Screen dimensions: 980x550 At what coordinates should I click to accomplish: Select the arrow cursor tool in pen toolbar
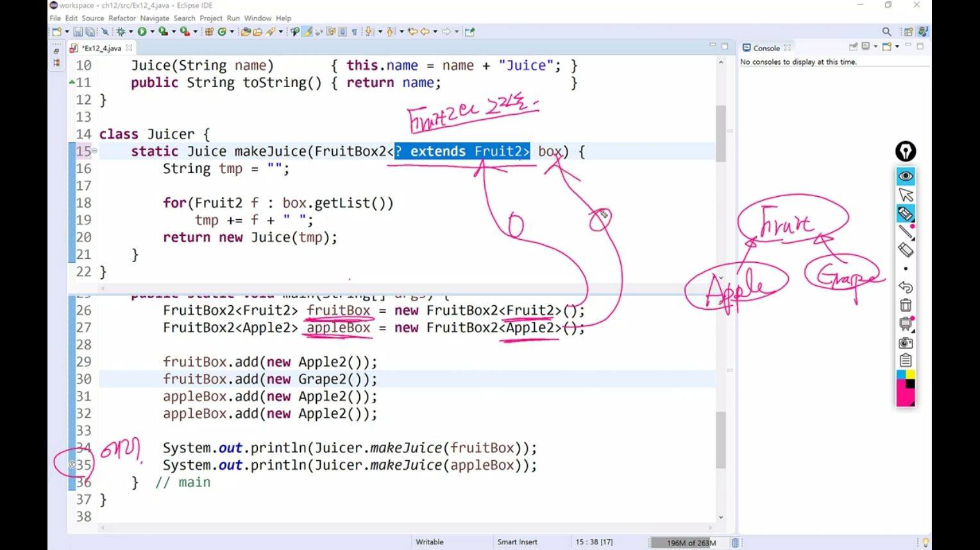pyautogui.click(x=906, y=194)
